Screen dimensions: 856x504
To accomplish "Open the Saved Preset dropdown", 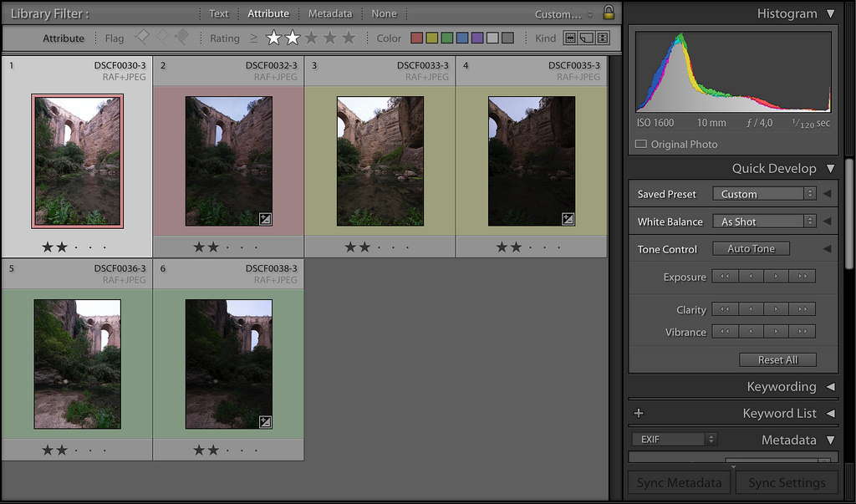I will click(x=763, y=194).
